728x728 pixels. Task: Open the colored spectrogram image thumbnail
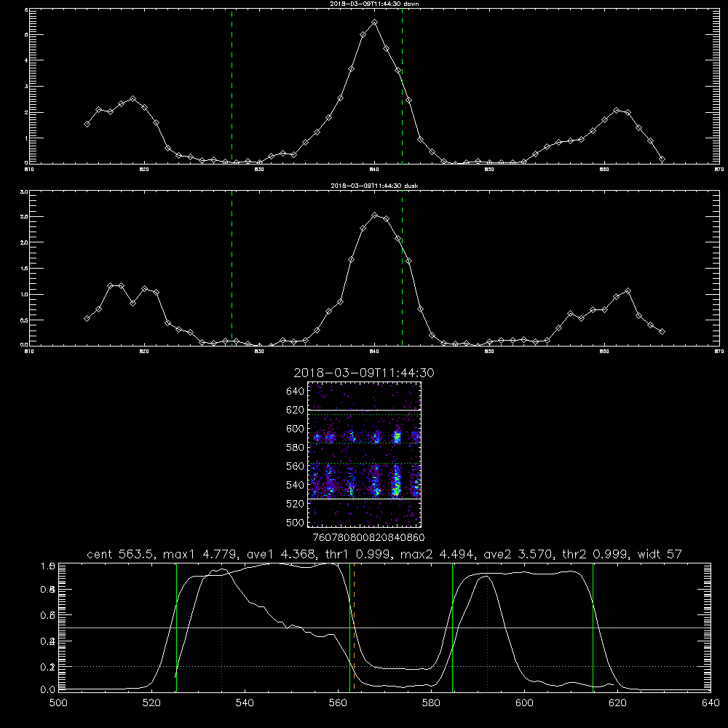point(365,454)
